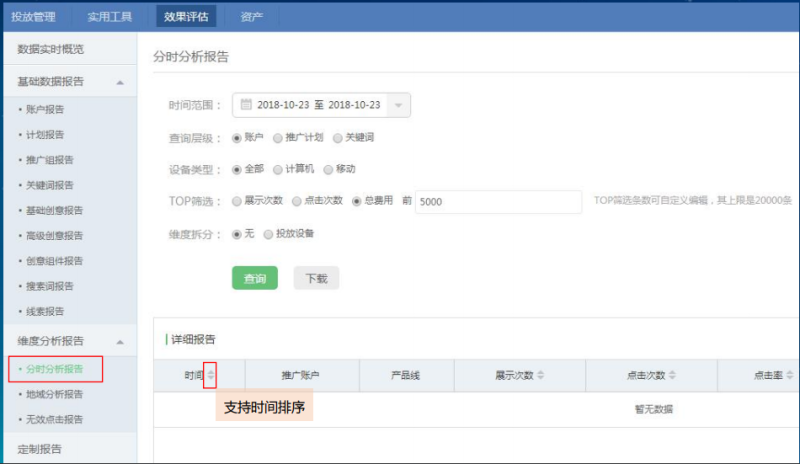Open 关键词报告 in the sidebar
This screenshot has height=464, width=800.
click(x=48, y=185)
